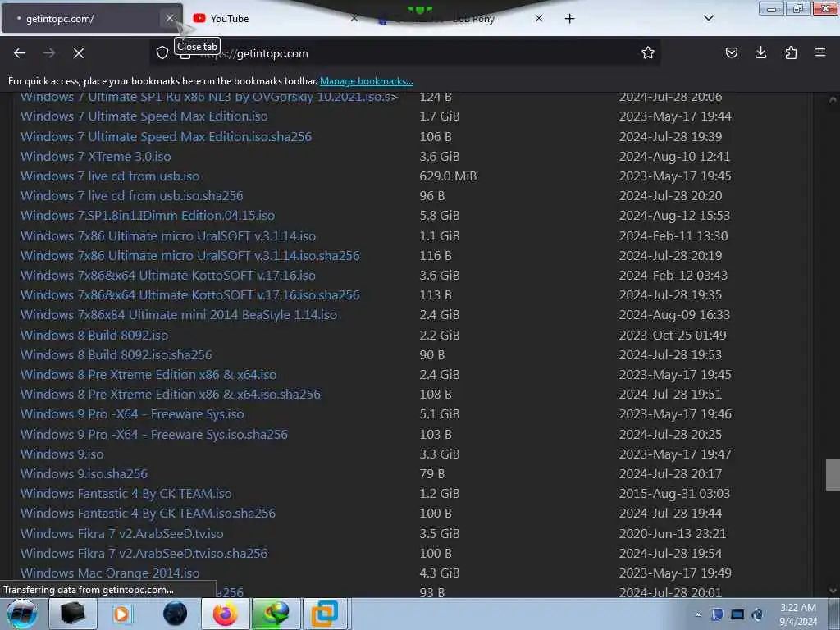Open Windows 8 Pre Xtreme Edition x86 & x64.iso
Image resolution: width=840 pixels, height=630 pixels.
coord(148,375)
